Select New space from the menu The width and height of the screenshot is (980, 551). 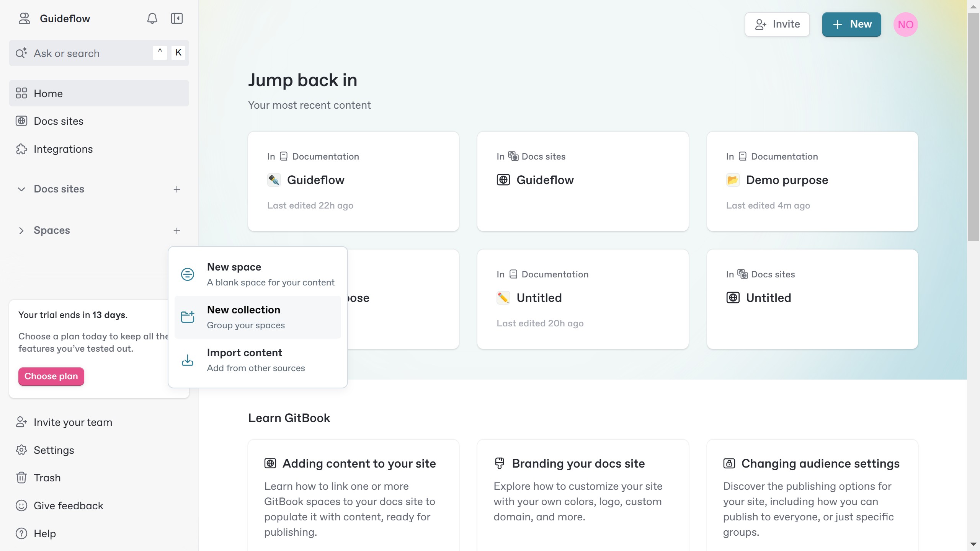pos(258,274)
